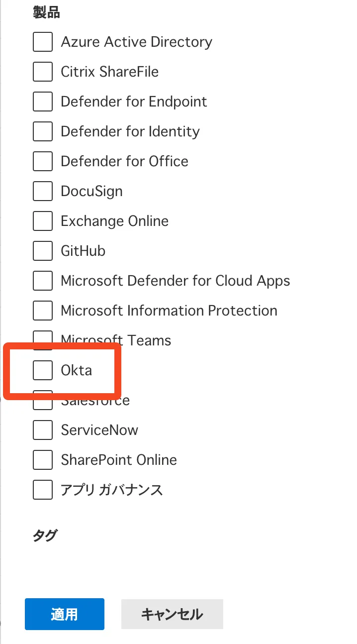Click the 製品 section heading
Screen dimensions: 357x644
coord(47,13)
